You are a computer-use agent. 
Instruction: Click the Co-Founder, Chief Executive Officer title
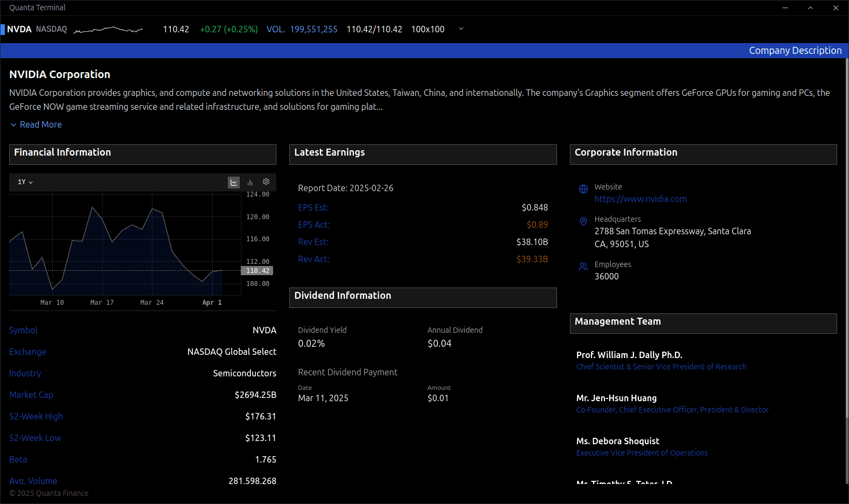point(672,410)
